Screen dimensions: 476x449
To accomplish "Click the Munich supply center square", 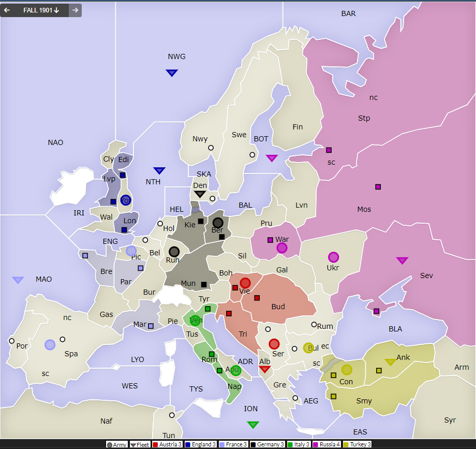I will coord(204,285).
